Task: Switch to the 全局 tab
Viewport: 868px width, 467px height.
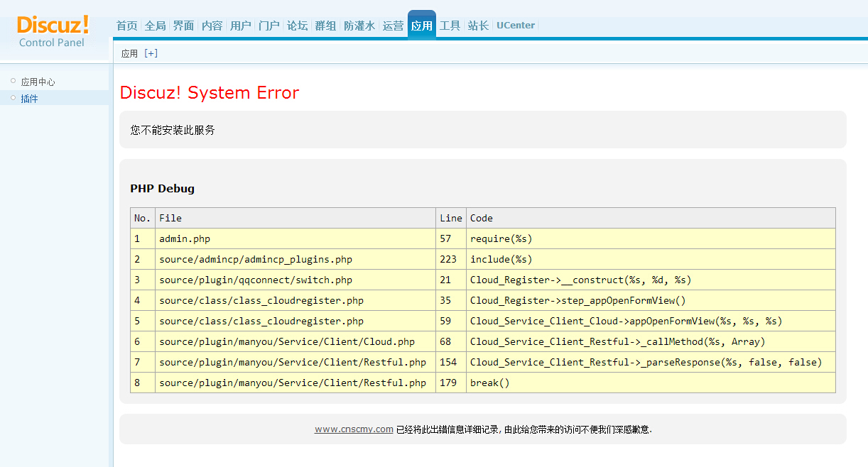Action: [x=155, y=26]
